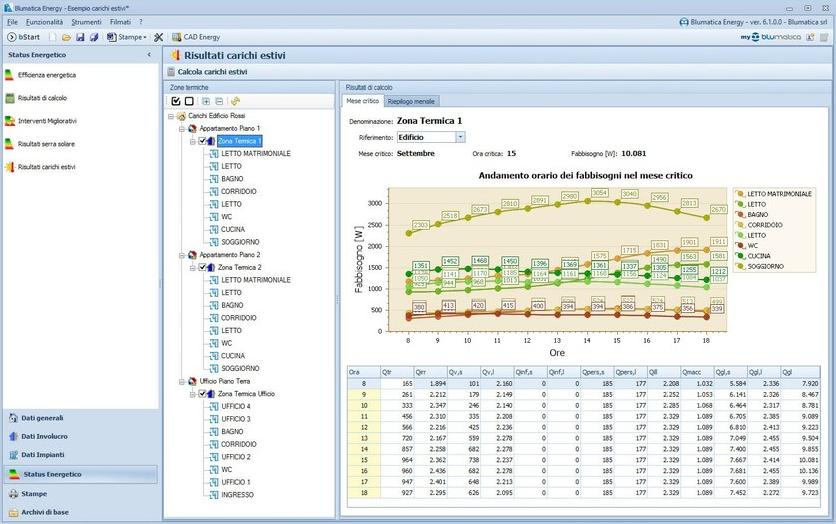Open the tools wrench-and-screwdriver icon

point(158,37)
